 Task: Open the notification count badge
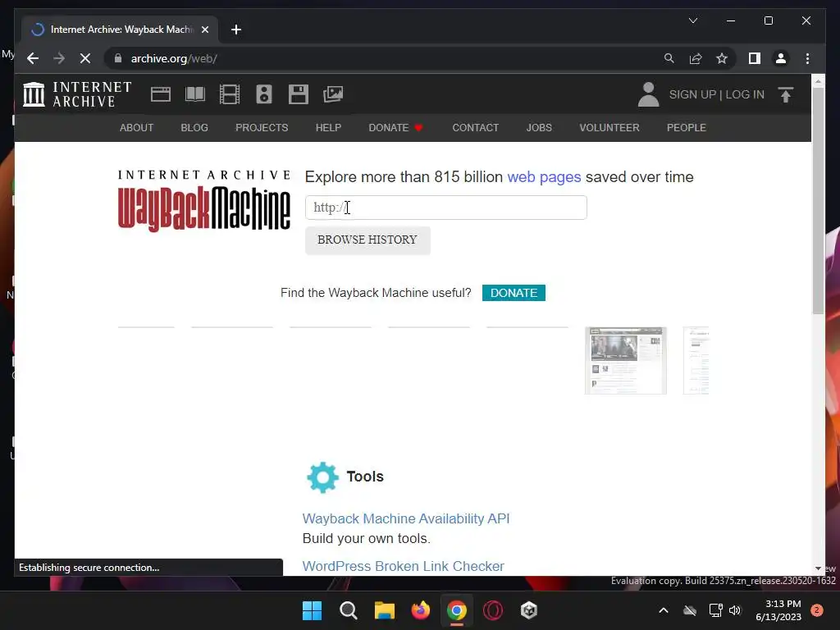(817, 610)
